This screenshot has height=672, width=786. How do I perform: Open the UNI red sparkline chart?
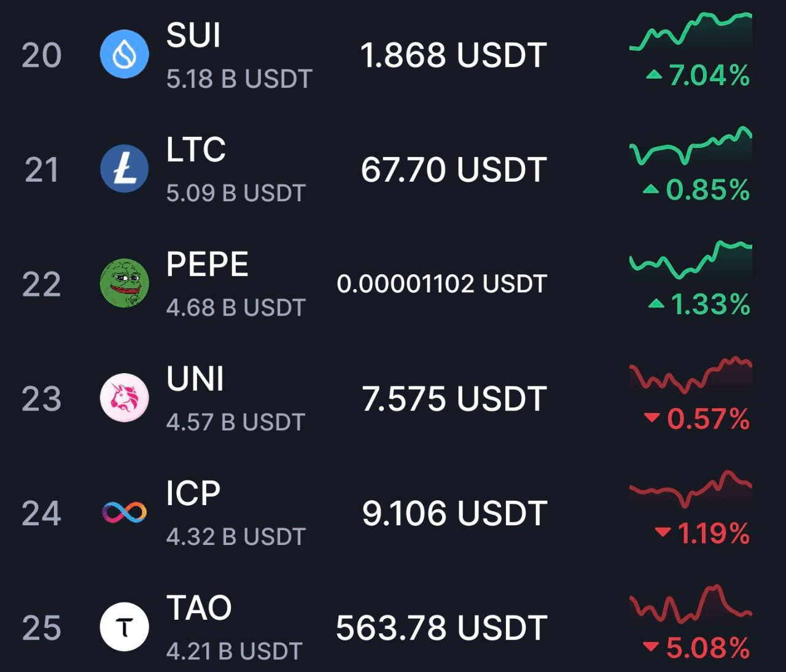pos(691,374)
